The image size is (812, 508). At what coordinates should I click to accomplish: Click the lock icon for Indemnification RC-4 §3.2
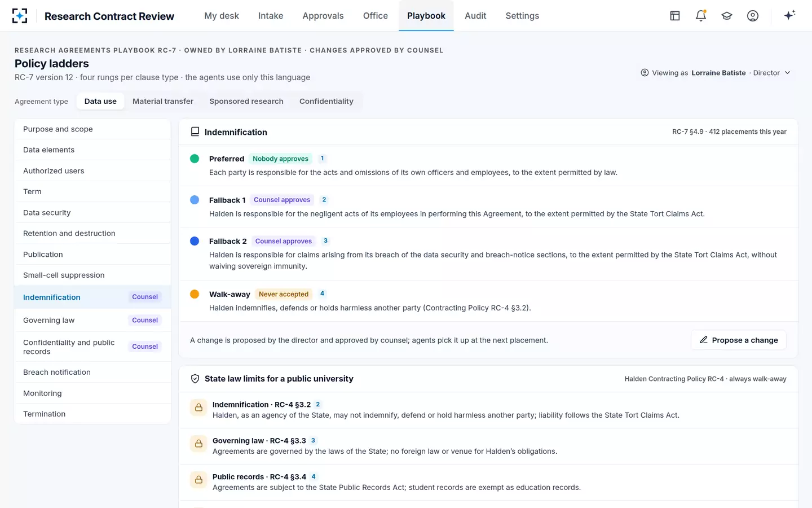[x=198, y=408]
